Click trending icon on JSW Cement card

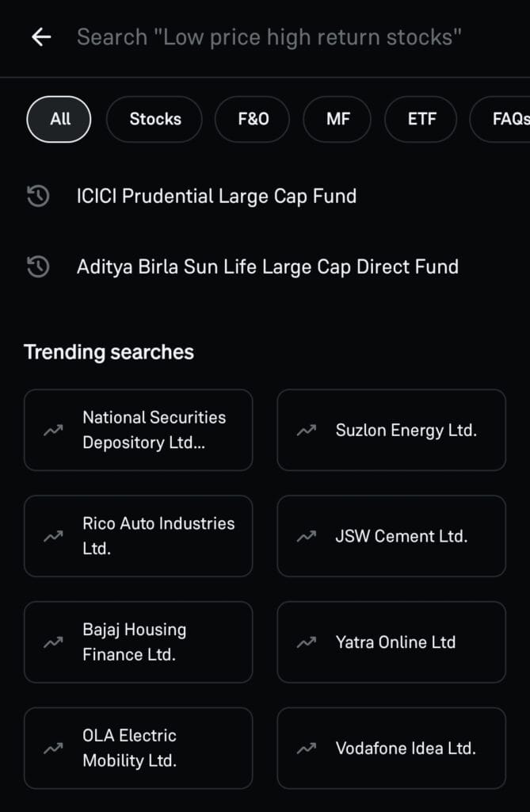[306, 537]
